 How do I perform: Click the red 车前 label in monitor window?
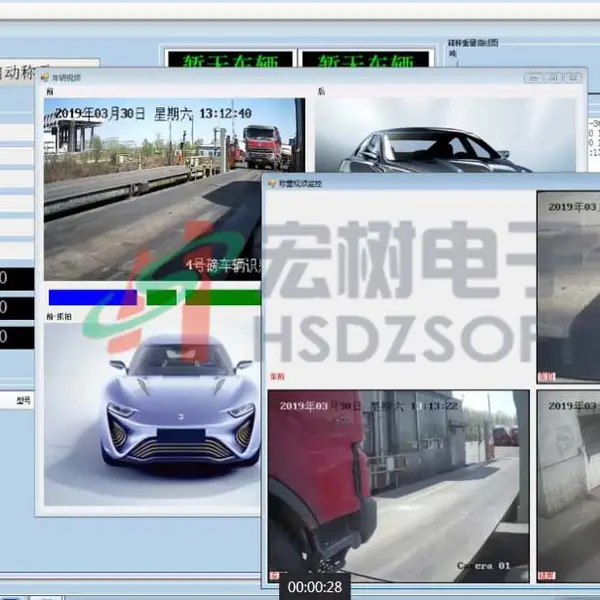(x=277, y=377)
